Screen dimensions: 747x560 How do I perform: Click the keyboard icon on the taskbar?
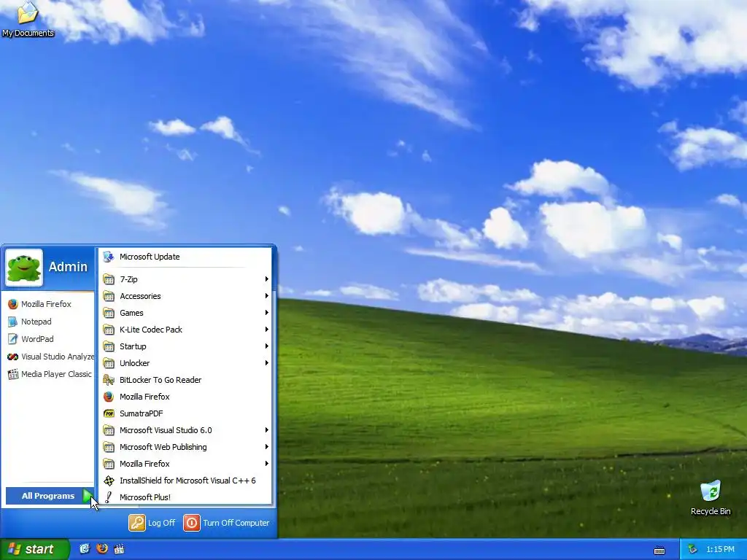pyautogui.click(x=659, y=551)
